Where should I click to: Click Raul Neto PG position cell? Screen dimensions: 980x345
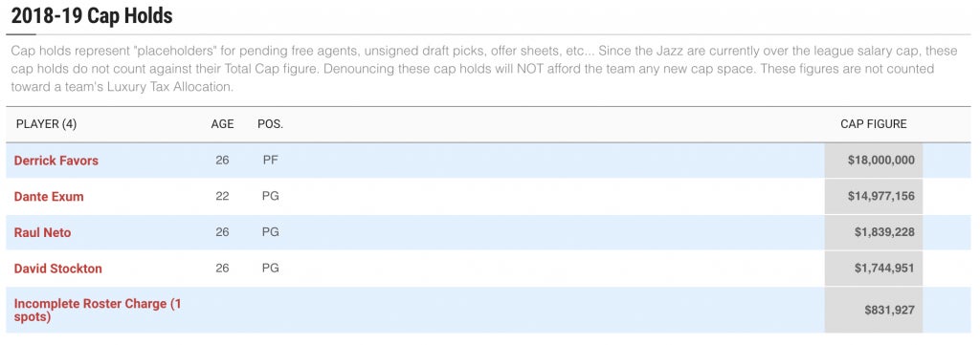(271, 232)
